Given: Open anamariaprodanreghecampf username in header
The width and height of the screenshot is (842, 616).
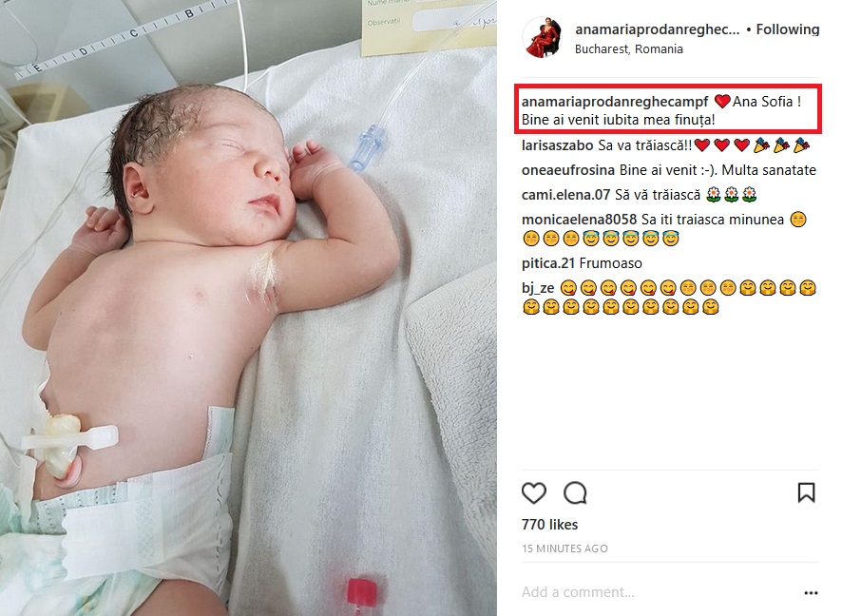Looking at the screenshot, I should point(658,29).
